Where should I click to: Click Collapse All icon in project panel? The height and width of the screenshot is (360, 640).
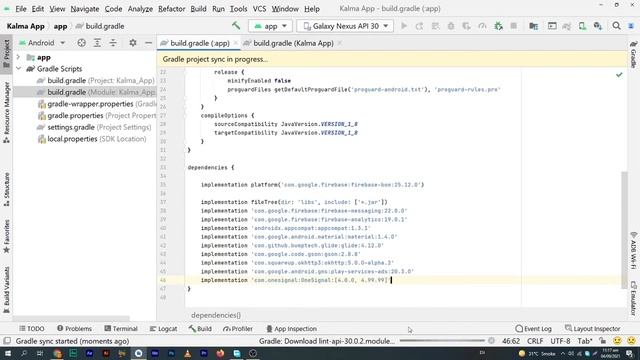[x=113, y=43]
